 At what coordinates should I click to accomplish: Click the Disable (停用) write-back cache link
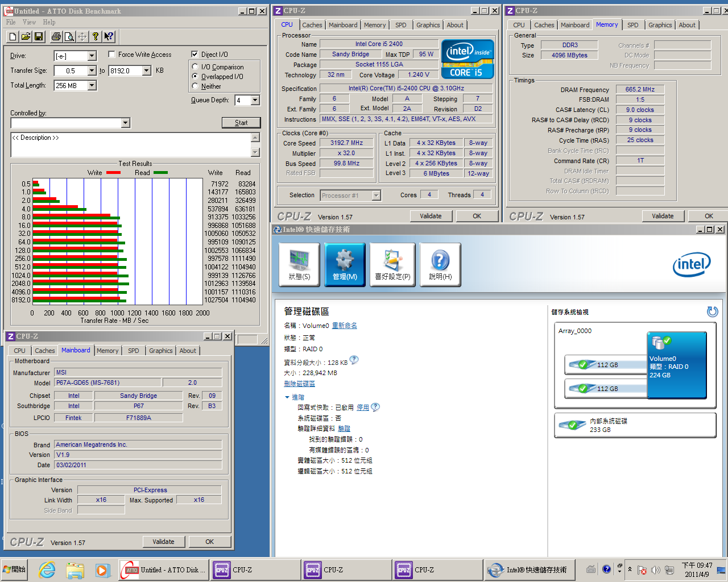[x=362, y=408]
